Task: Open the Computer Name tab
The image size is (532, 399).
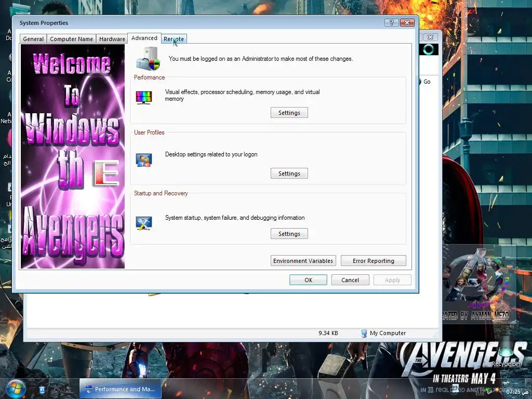Action: [x=71, y=39]
